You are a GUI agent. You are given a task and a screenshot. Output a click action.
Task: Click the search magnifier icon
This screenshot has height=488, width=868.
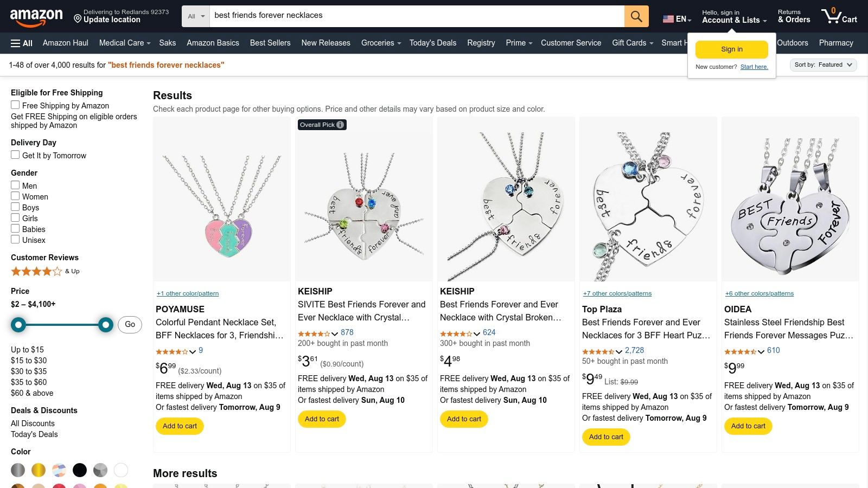click(636, 16)
